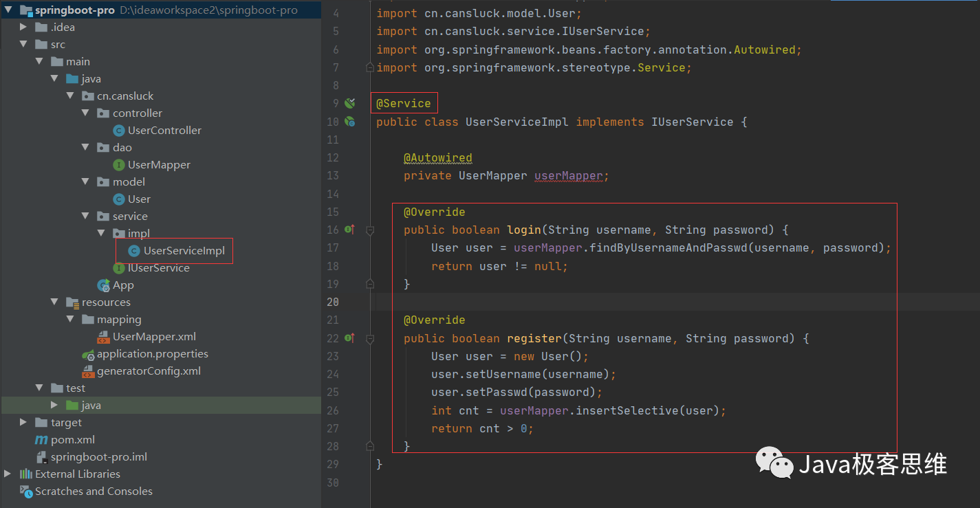
Task: Collapse the mapping folder arrow
Action: coord(69,320)
